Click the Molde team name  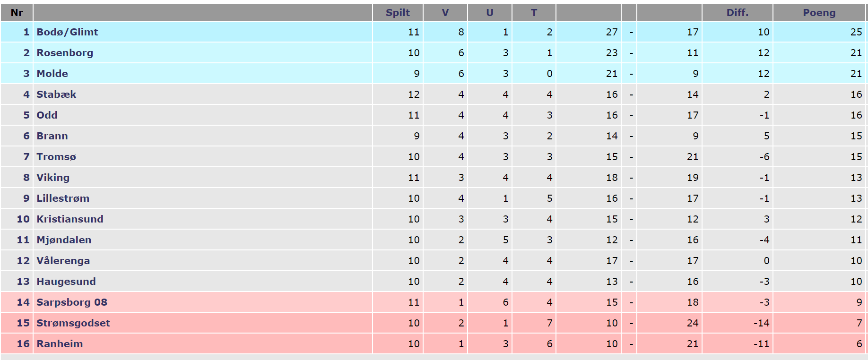tap(52, 74)
